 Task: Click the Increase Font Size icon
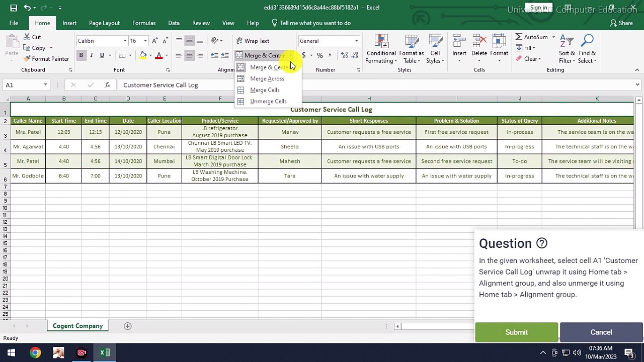tap(155, 41)
